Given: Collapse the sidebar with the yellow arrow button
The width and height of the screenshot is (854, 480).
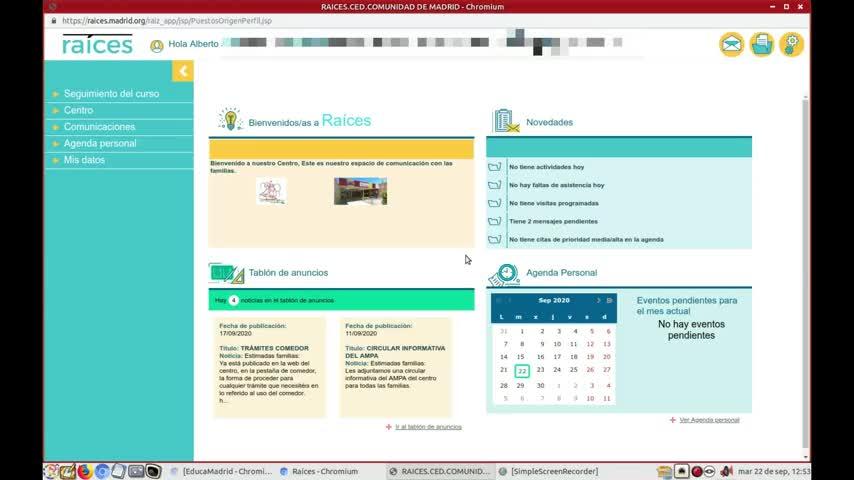Looking at the screenshot, I should 183,71.
